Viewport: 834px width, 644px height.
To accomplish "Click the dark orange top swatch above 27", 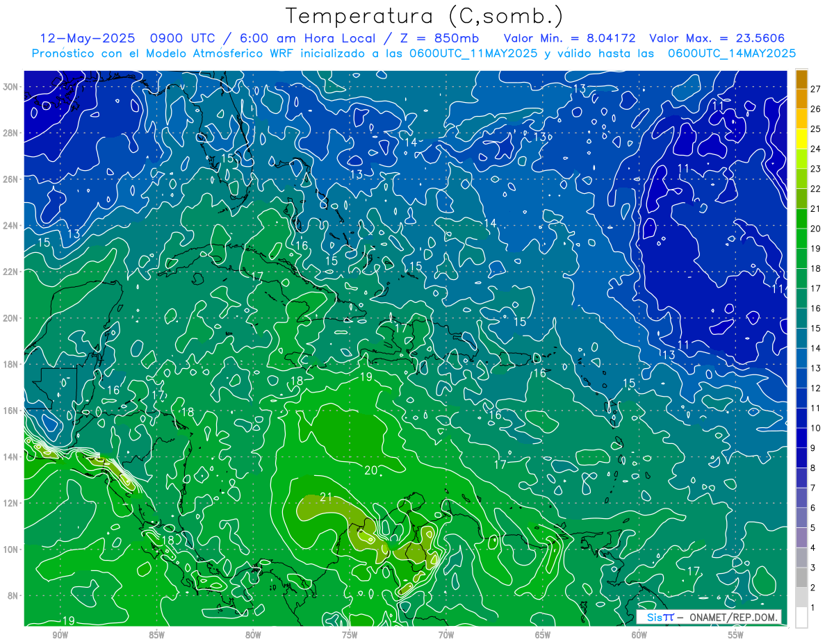I will (801, 79).
